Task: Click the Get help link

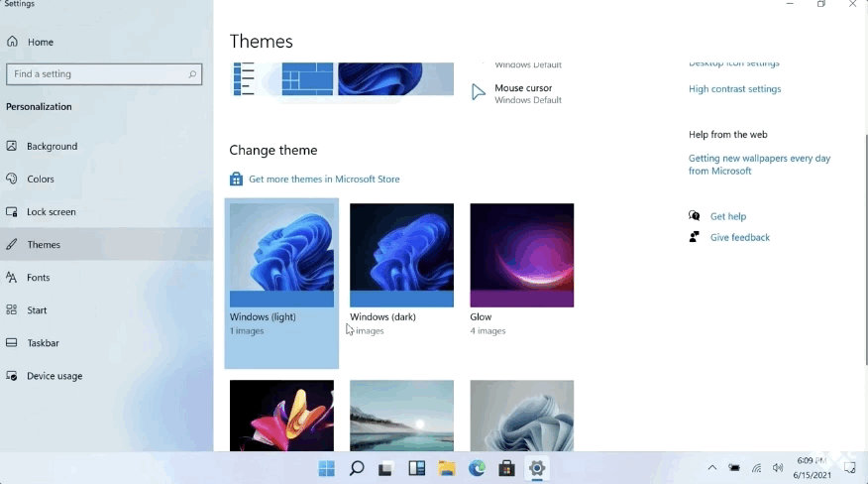Action: point(728,216)
